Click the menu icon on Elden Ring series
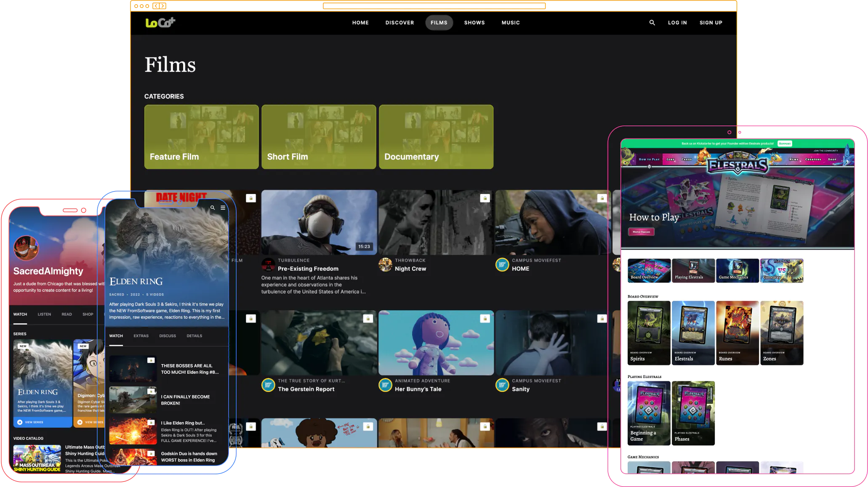This screenshot has width=868, height=487. tap(223, 208)
